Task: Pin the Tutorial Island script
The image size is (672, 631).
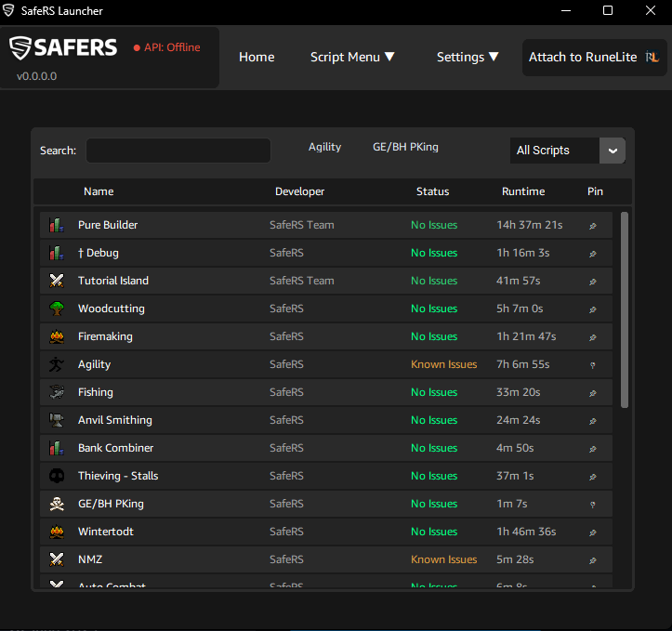Action: [x=593, y=282]
